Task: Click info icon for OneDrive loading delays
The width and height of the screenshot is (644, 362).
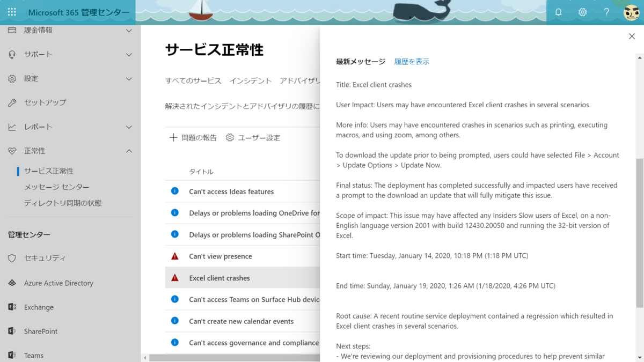Action: [x=174, y=213]
